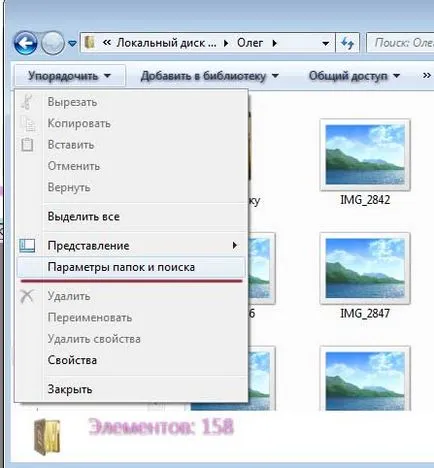Select the IMG_2842 thumbnail
Viewport: 434px width, 468px height.
365,155
